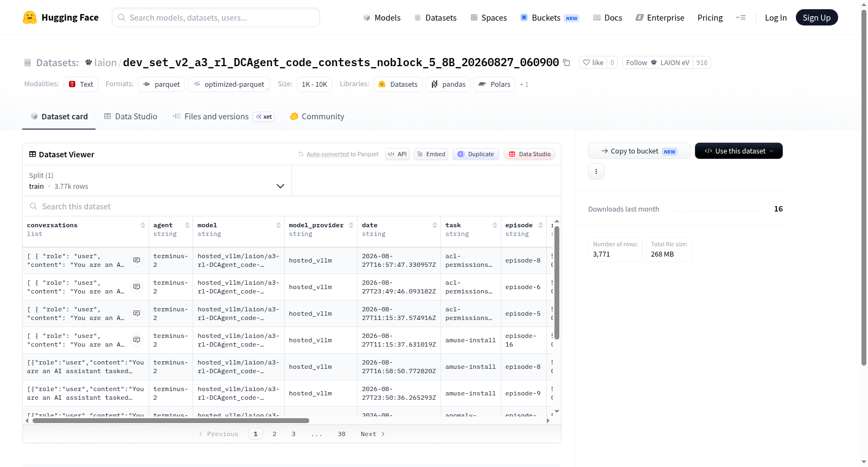The image size is (868, 467).
Task: Select the optimized-parquet format tag
Action: point(229,84)
